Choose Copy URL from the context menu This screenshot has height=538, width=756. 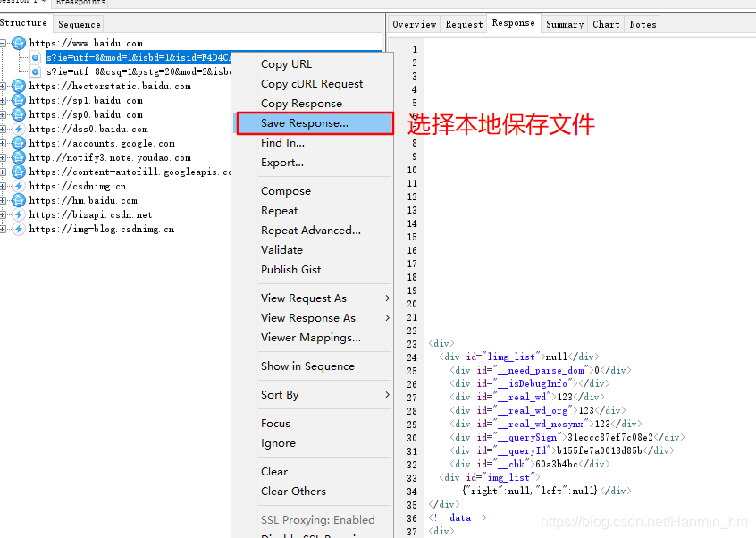[x=313, y=64]
